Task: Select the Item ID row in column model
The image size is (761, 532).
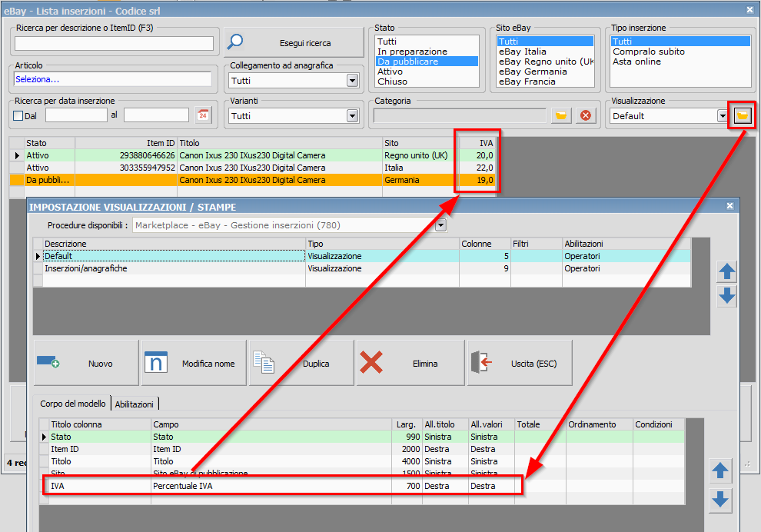Action: (362, 449)
